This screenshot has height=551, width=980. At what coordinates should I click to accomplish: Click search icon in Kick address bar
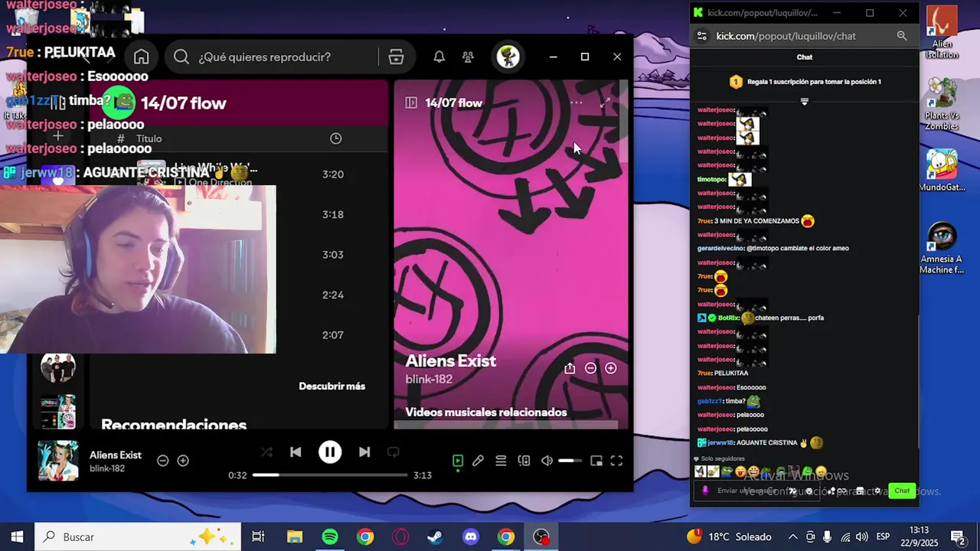(x=902, y=36)
